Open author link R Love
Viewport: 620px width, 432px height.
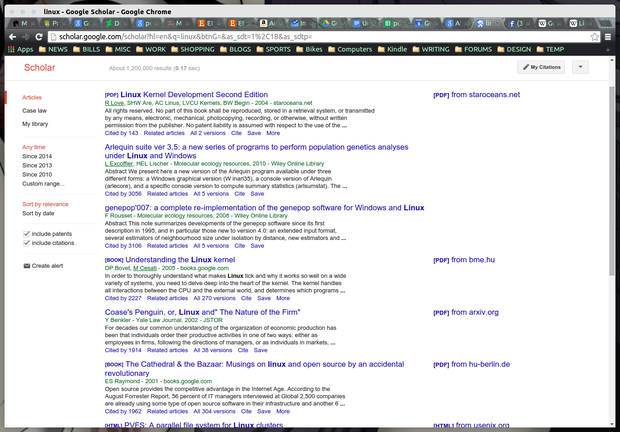114,103
